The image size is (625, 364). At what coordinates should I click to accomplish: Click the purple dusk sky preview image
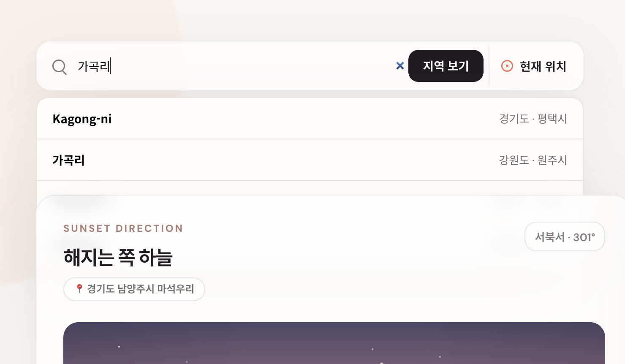334,343
